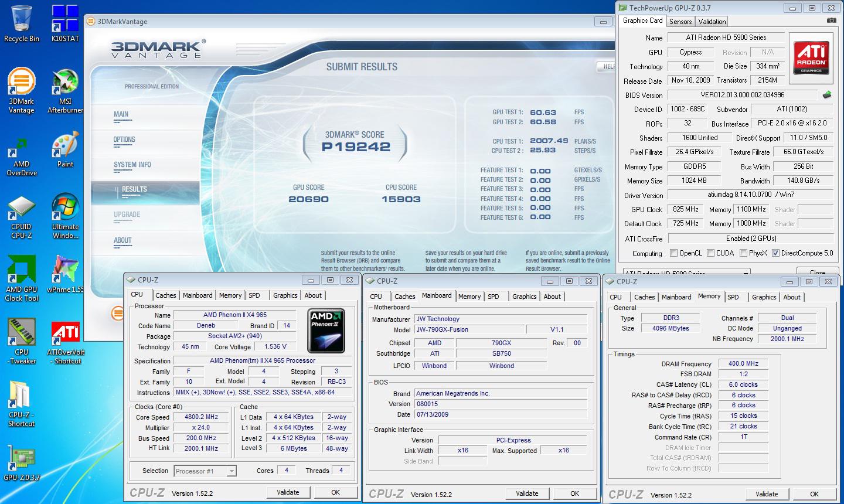
Task: Click the GPU Clock 825 MHz field
Action: click(x=685, y=209)
